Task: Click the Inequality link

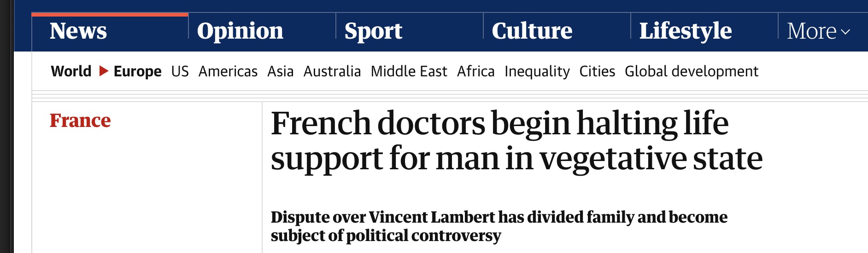Action: pyautogui.click(x=537, y=71)
